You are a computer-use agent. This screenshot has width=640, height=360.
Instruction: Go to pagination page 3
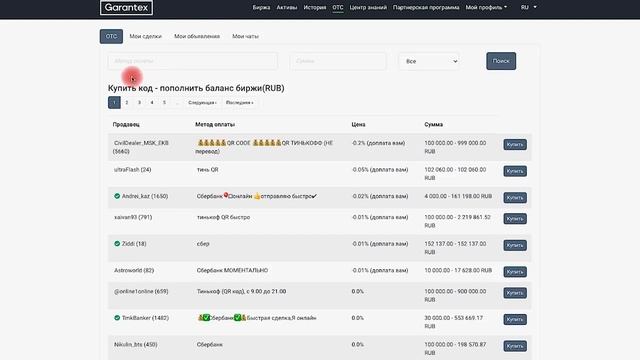coord(139,102)
